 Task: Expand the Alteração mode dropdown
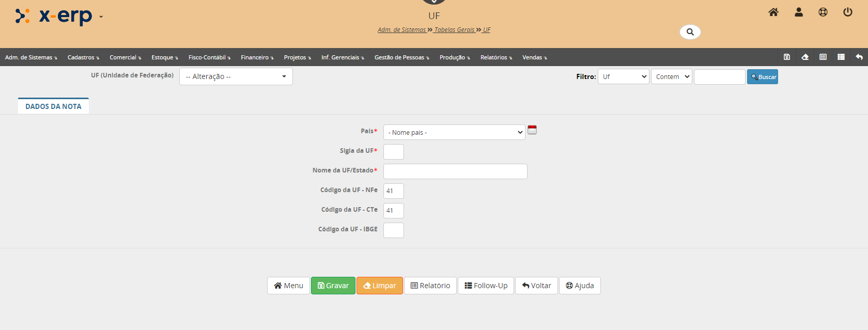[x=236, y=76]
